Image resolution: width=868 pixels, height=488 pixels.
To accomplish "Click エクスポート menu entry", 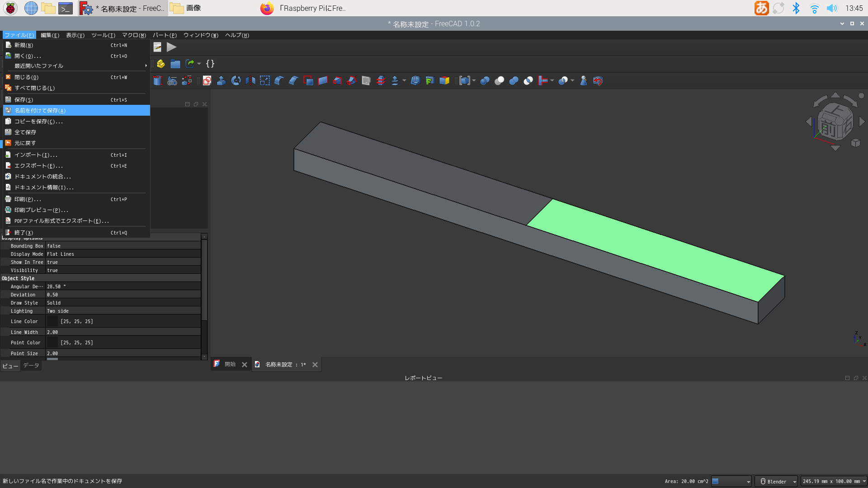I will click(x=38, y=166).
